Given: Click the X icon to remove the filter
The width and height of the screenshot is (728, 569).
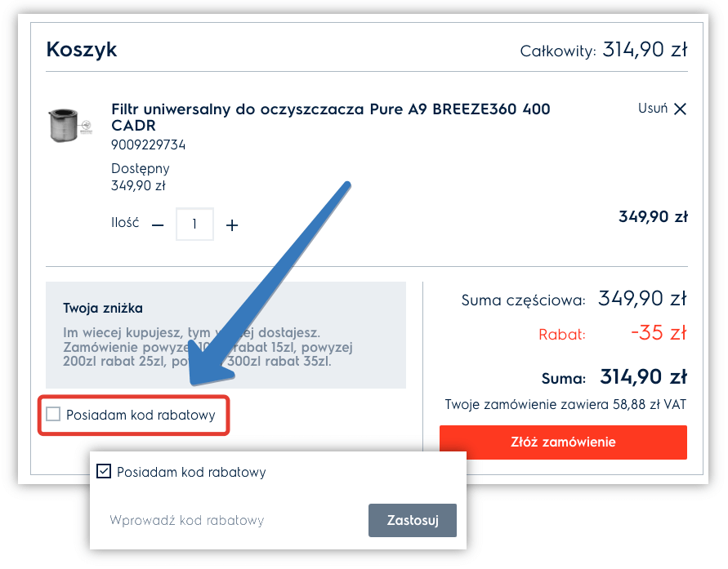Looking at the screenshot, I should pyautogui.click(x=681, y=108).
